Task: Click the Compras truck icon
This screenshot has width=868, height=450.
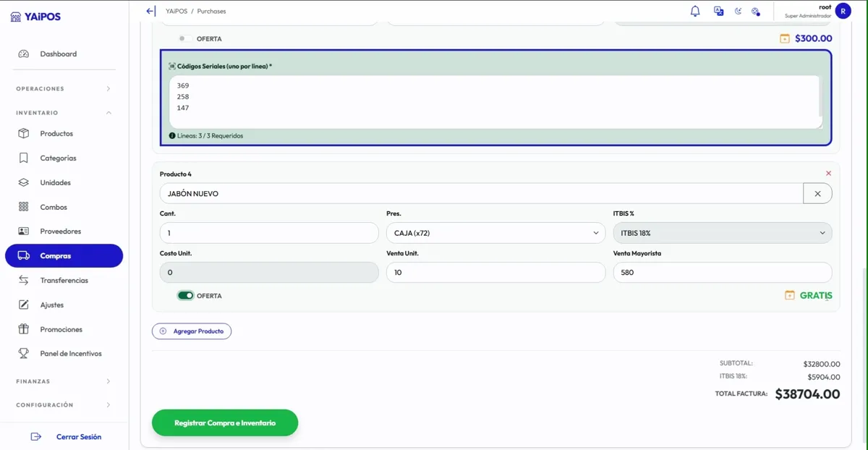Action: (x=24, y=255)
